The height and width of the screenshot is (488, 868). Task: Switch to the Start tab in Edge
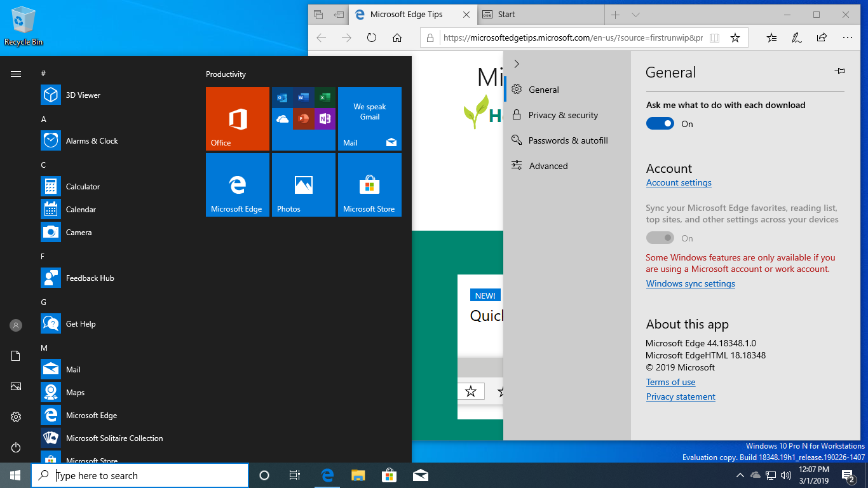point(540,15)
